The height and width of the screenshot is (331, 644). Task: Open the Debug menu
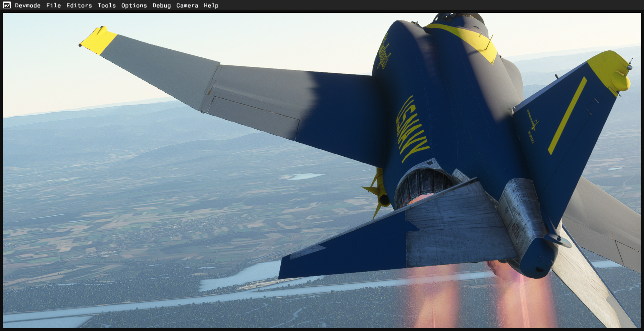tap(162, 5)
